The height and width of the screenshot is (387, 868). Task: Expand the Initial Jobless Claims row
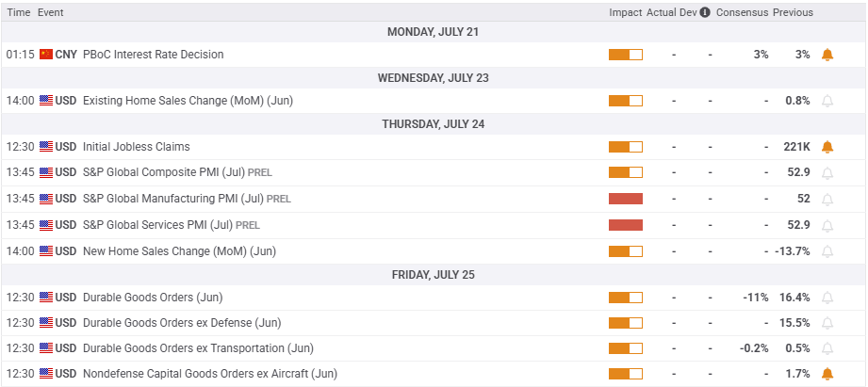point(137,147)
